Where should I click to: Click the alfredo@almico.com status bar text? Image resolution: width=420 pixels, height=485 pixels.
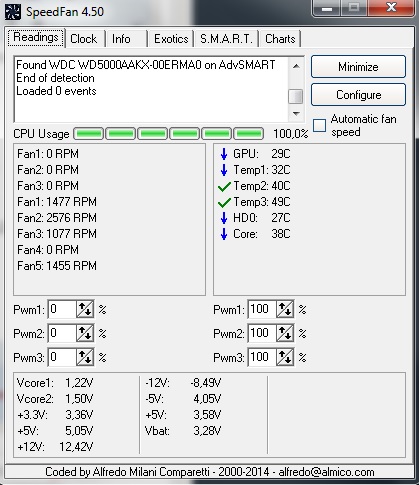pyautogui.click(x=326, y=472)
